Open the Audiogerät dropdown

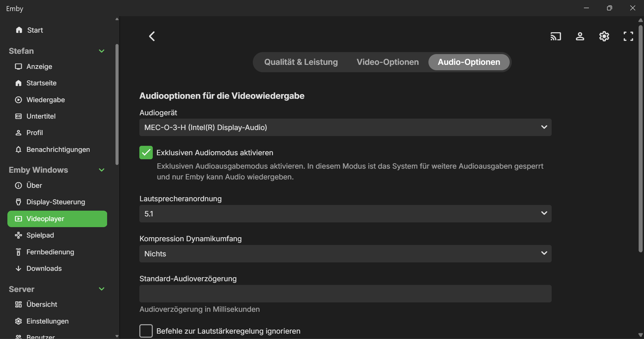[345, 127]
